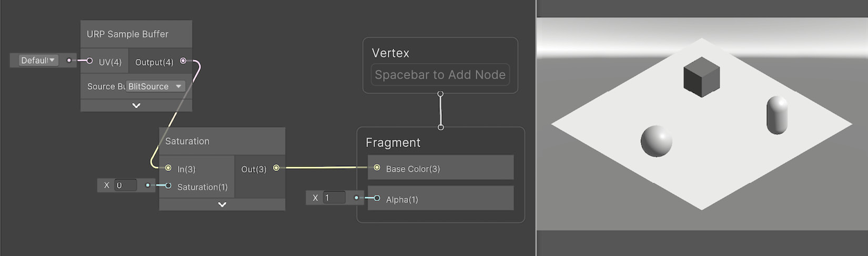
Task: Open the Default UV dropdown
Action: [38, 60]
